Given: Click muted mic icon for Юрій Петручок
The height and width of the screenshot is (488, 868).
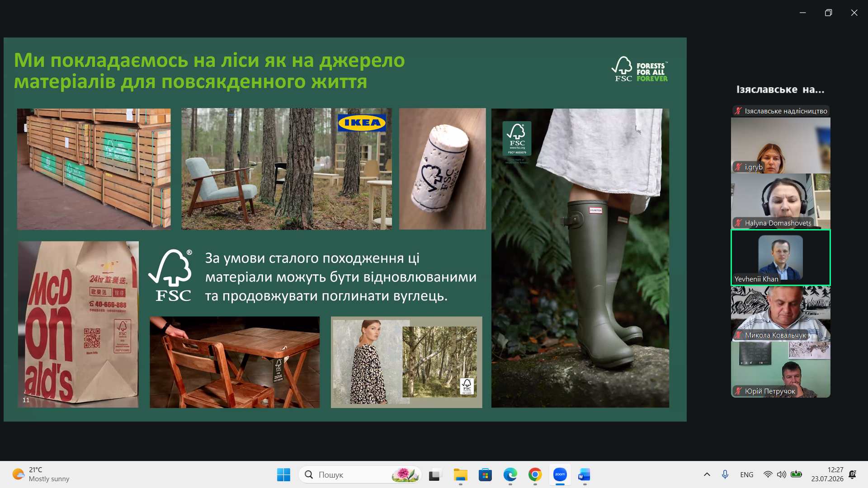Looking at the screenshot, I should click(x=738, y=391).
